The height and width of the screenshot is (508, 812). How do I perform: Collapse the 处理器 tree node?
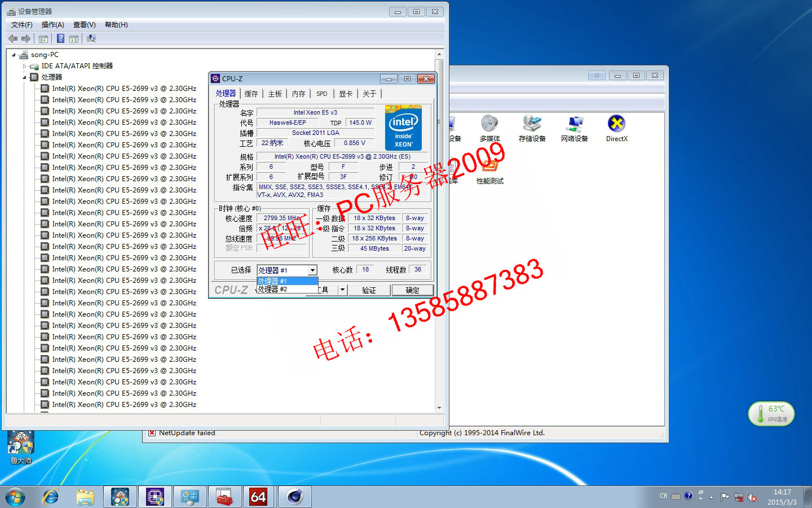(x=24, y=77)
